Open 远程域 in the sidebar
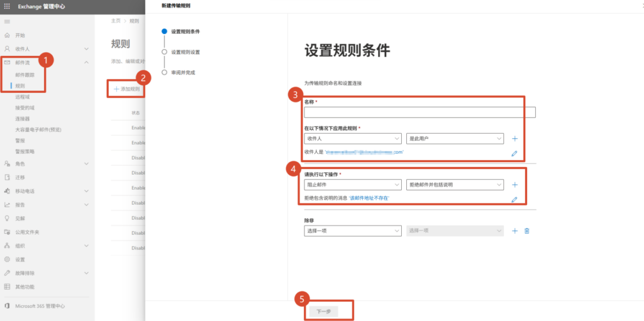Viewport: 644px width, 321px height. tap(23, 97)
